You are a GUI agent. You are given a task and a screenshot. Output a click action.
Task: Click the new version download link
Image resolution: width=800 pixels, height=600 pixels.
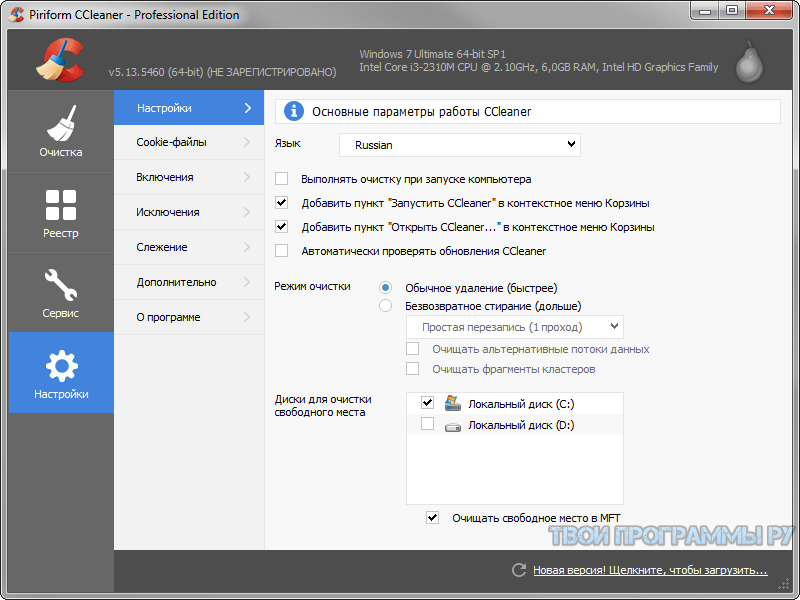pyautogui.click(x=650, y=570)
